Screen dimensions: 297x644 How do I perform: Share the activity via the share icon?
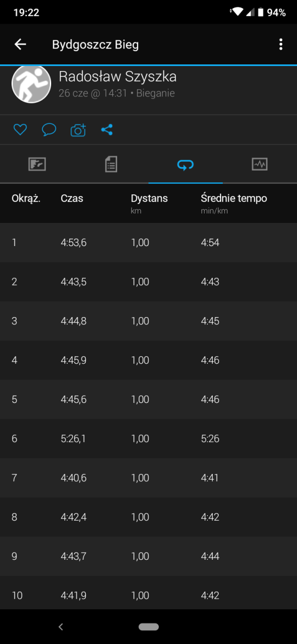coord(107,130)
